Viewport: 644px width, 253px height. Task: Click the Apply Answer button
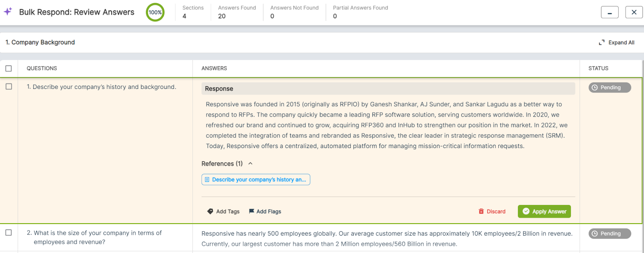pos(544,211)
